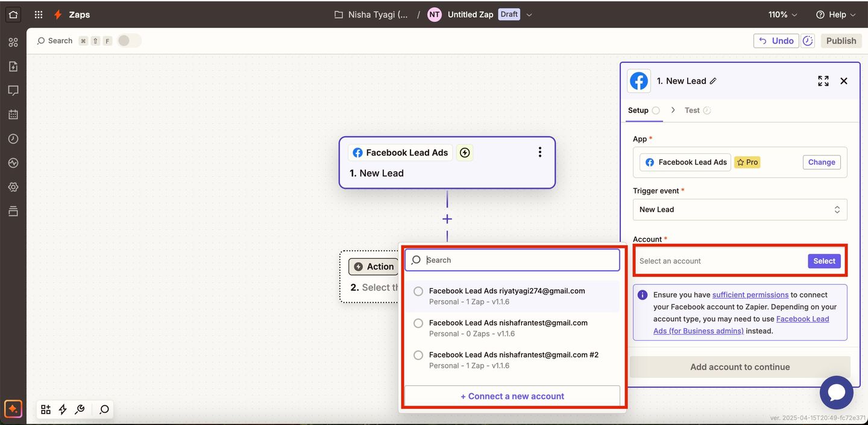
Task: Click Connect a new account
Action: [x=512, y=396]
